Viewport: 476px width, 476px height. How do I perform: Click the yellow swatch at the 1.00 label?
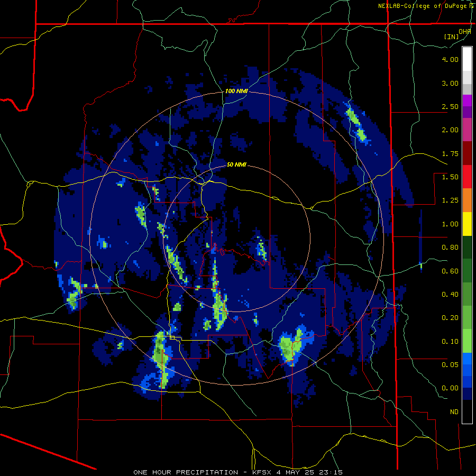tap(467, 224)
